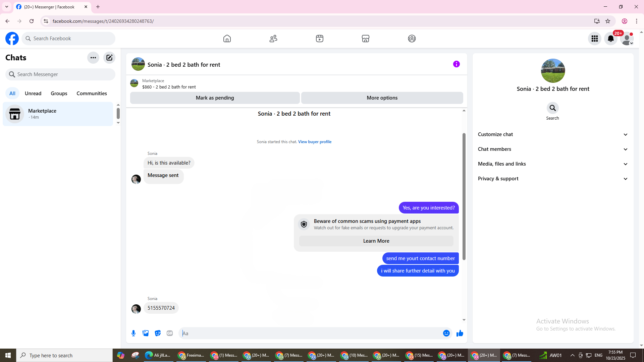Attach a photo using the image icon

click(146, 333)
